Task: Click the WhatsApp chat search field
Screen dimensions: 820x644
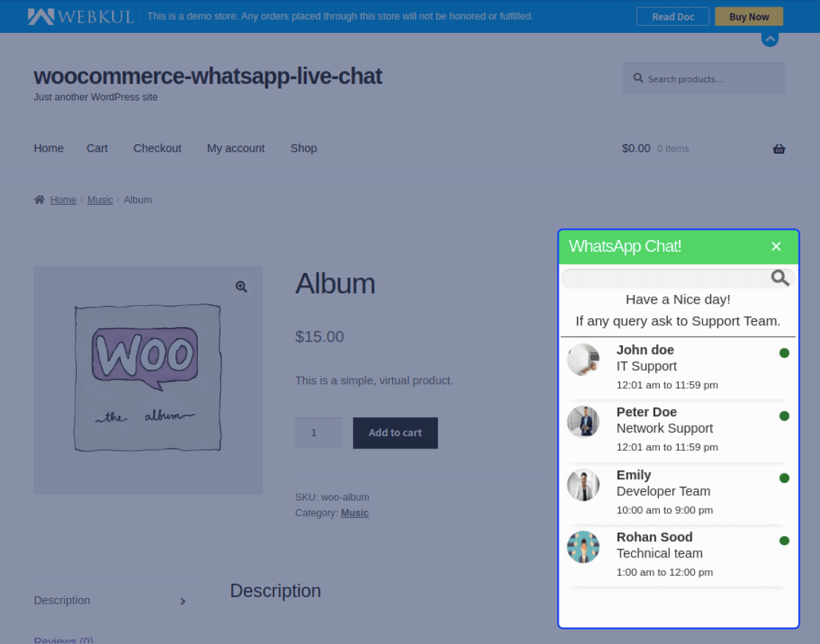Action: (678, 279)
